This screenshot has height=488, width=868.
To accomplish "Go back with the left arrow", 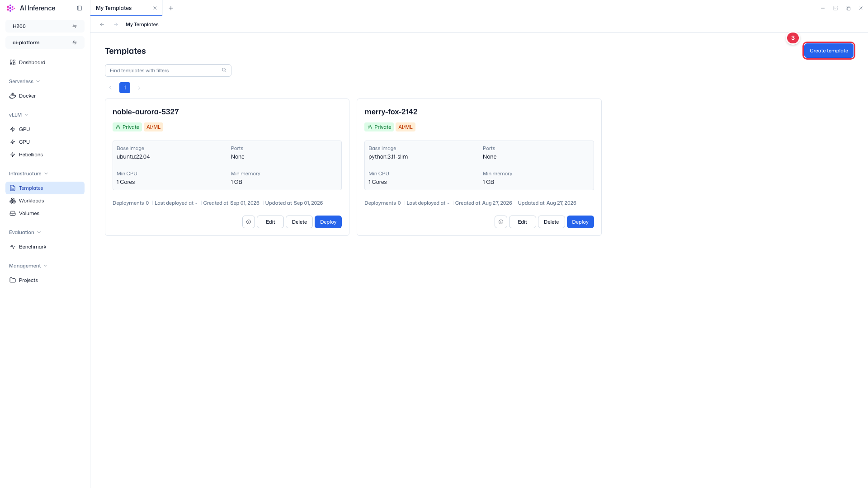I will pyautogui.click(x=102, y=24).
